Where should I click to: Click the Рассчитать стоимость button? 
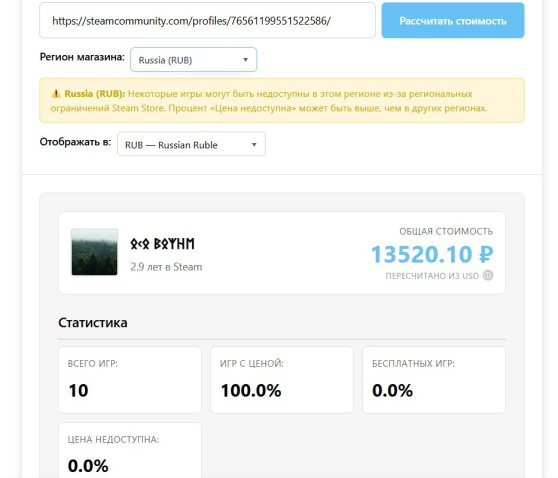click(453, 21)
